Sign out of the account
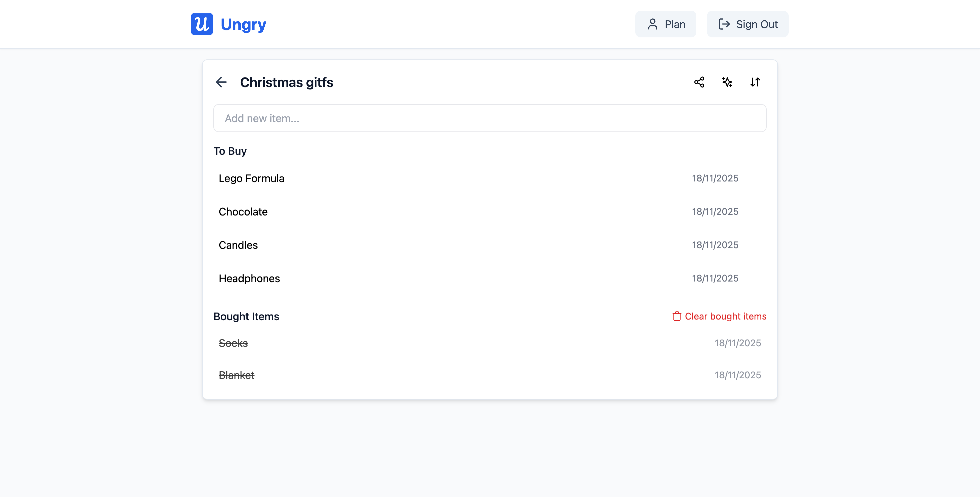The image size is (980, 497). pos(747,24)
